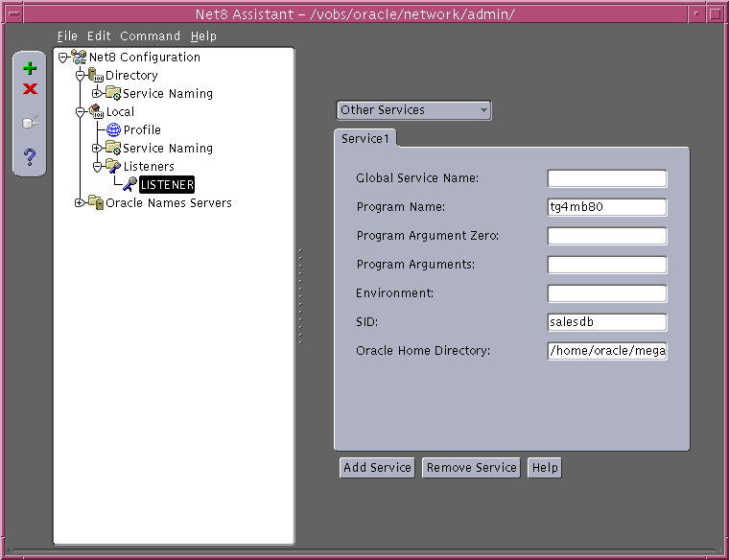The height and width of the screenshot is (560, 729).
Task: Open the File menu
Action: (x=66, y=35)
